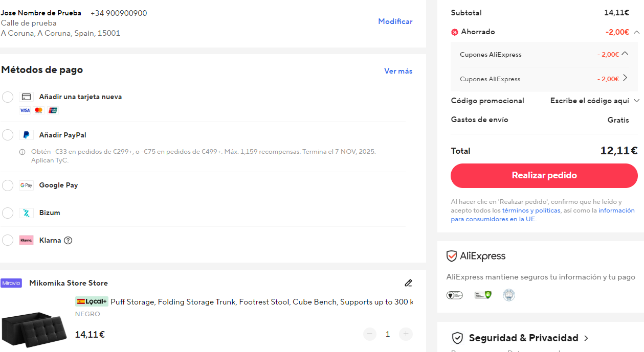Click Ver más payment methods link
The image size is (644, 352).
tap(398, 71)
